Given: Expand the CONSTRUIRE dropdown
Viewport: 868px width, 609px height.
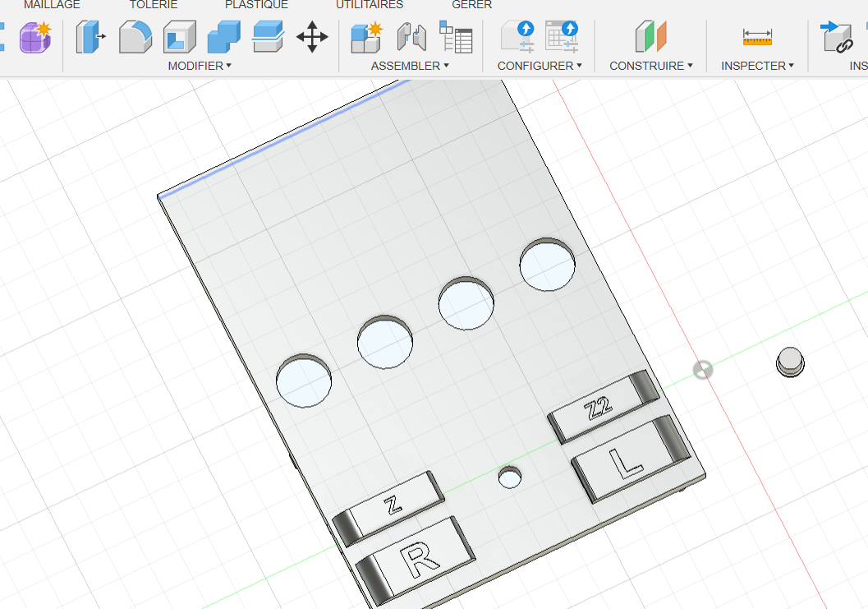Looking at the screenshot, I should tap(651, 66).
